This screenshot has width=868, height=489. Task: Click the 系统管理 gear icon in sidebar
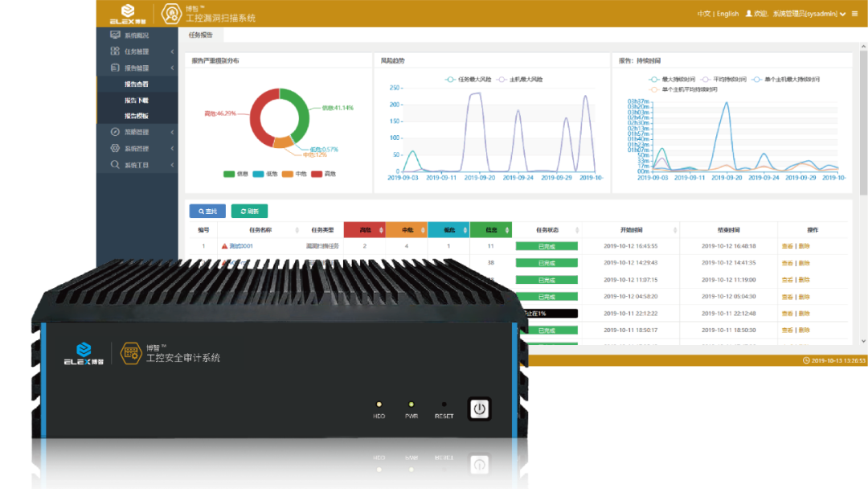(115, 148)
